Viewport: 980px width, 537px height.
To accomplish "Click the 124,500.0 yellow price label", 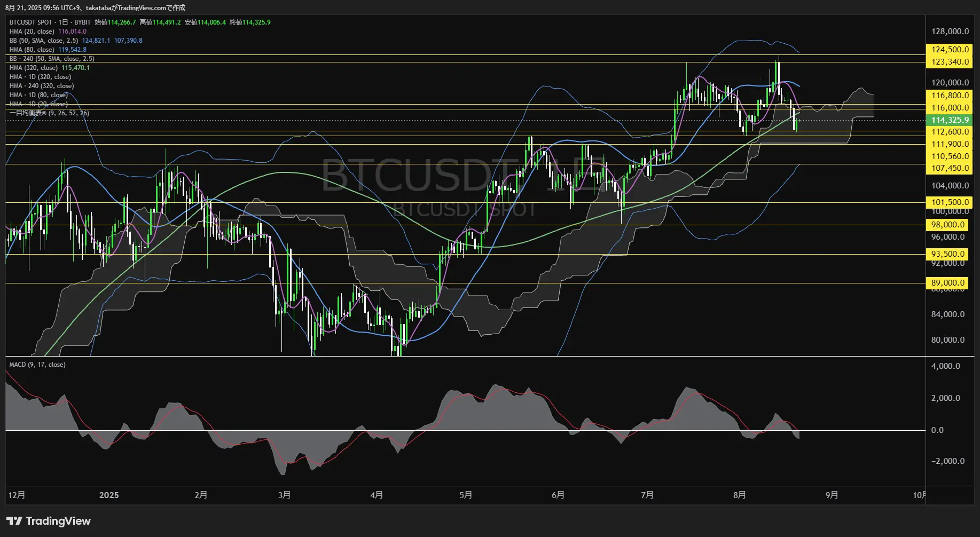I will point(950,50).
